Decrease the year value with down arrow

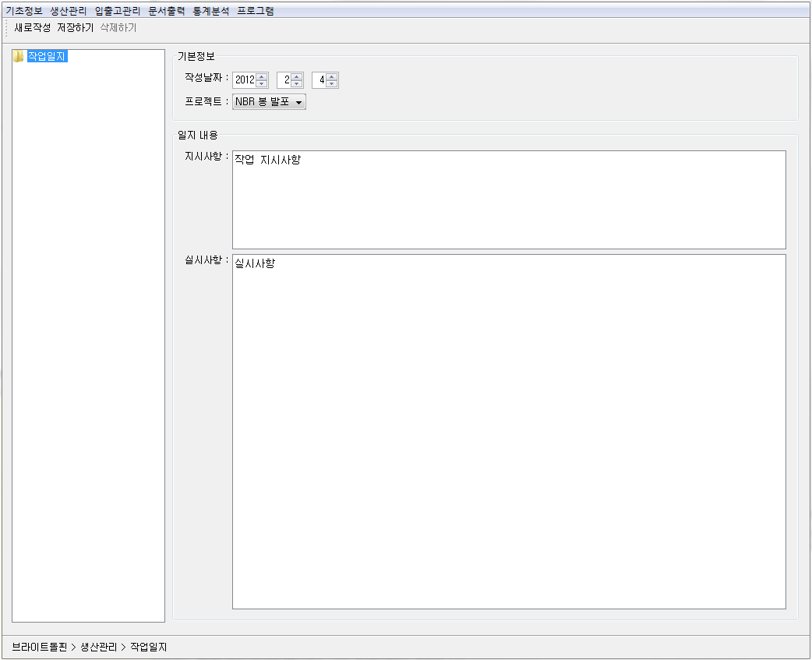click(262, 84)
